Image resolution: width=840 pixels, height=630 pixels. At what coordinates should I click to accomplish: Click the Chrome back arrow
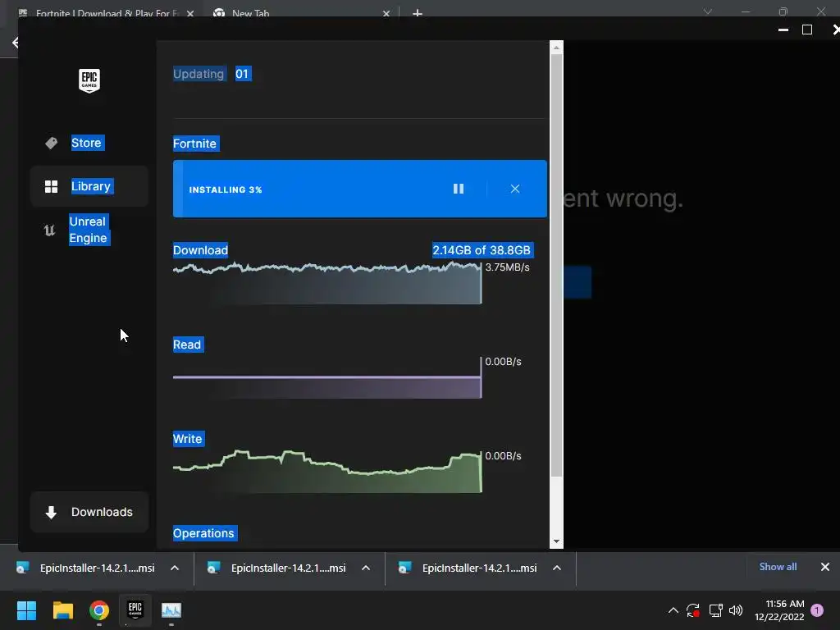point(15,43)
